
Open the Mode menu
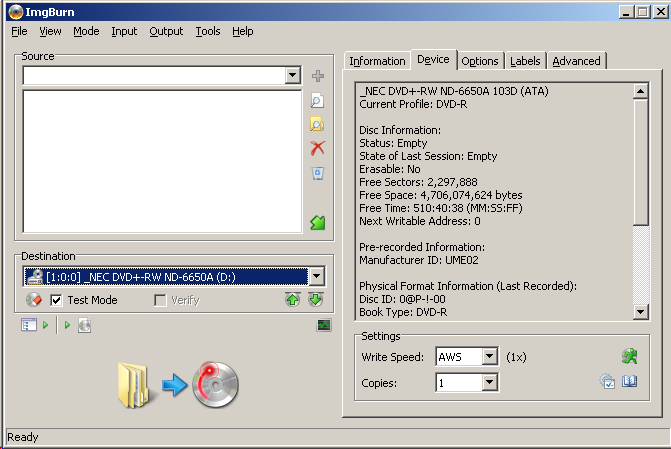click(86, 31)
